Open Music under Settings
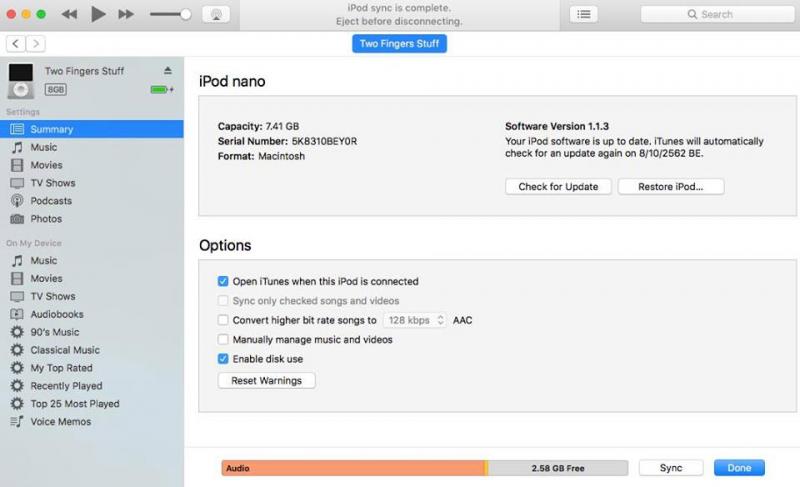The image size is (800, 487). [x=92, y=147]
